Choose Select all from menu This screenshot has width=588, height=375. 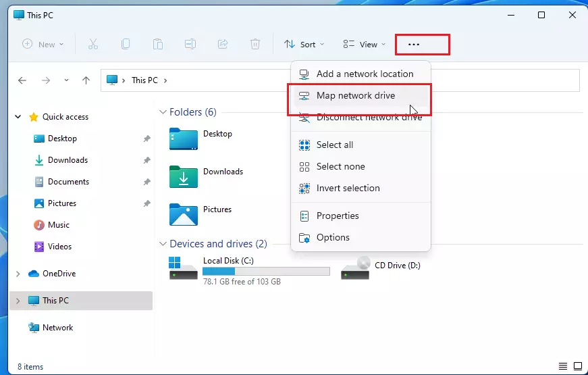pos(360,145)
